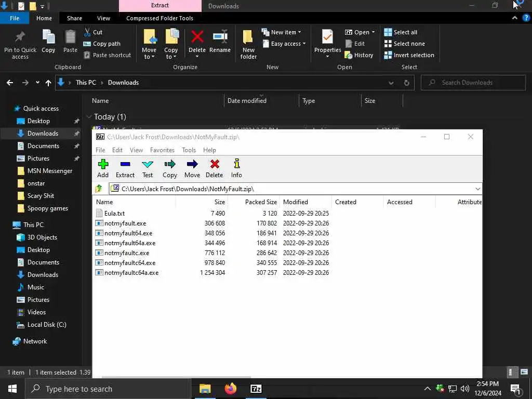532x399 pixels.
Task: Collapse the Today (1) group
Action: click(x=89, y=117)
